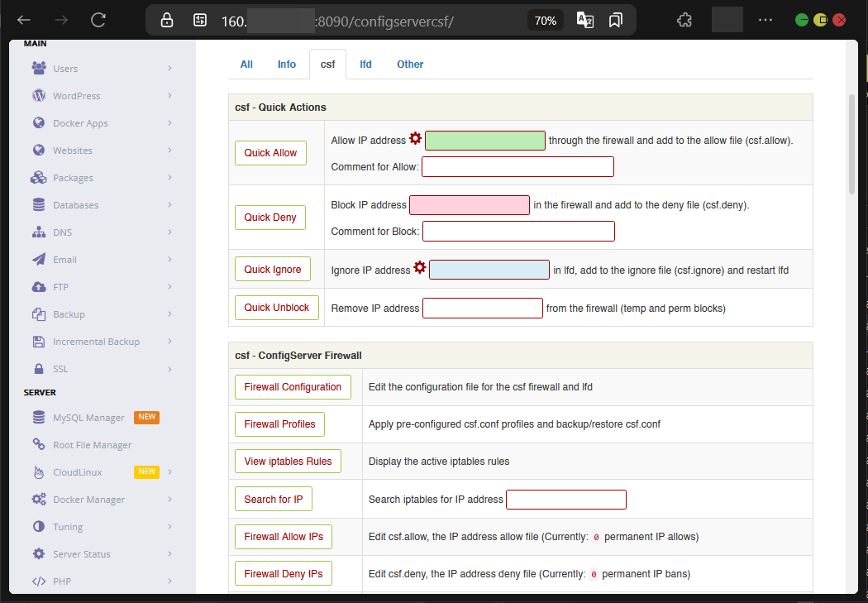Switch to the All tab

[246, 65]
